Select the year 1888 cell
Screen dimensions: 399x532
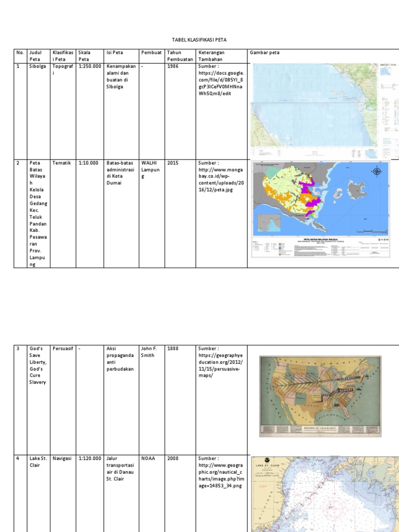(172, 349)
